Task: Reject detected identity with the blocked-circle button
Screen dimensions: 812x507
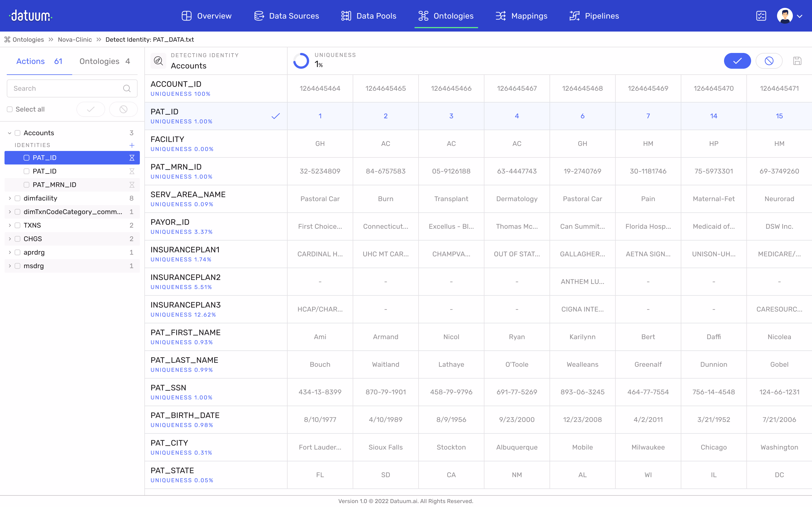Action: (x=769, y=61)
